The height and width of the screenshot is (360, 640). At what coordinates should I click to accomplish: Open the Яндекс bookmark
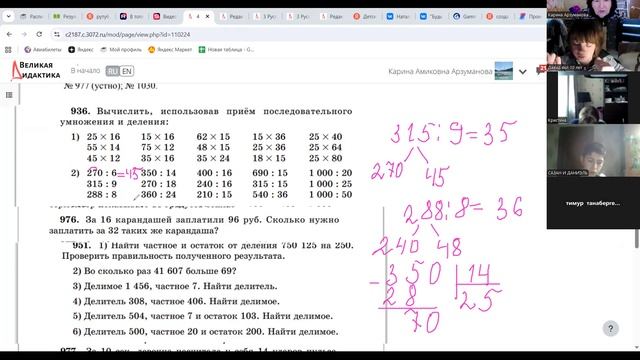[81, 50]
